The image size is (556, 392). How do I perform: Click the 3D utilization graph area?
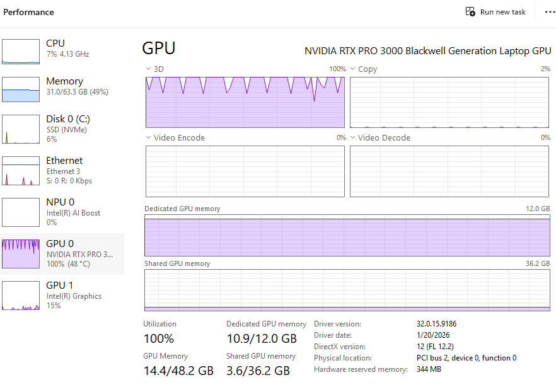tap(245, 102)
